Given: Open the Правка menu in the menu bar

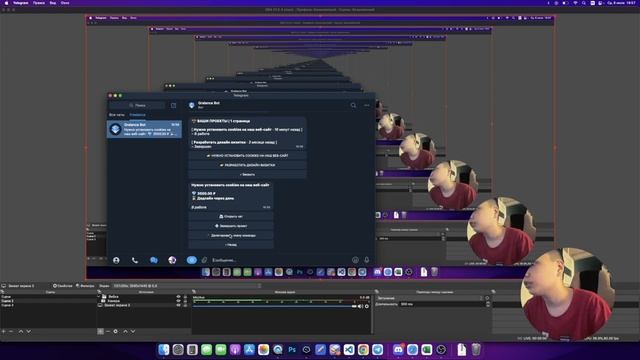Looking at the screenshot, I should 39,3.
